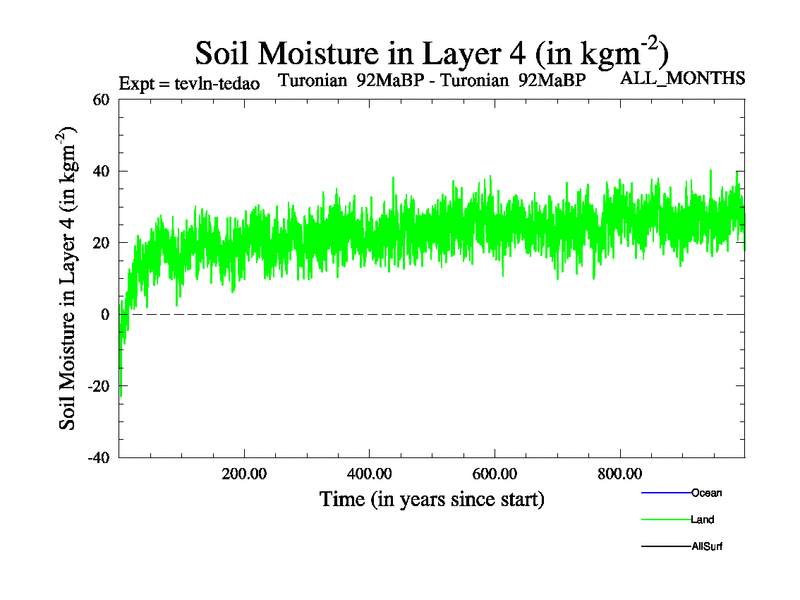
Task: Click the 'Time (in years since start)' axis label
Action: [x=431, y=498]
